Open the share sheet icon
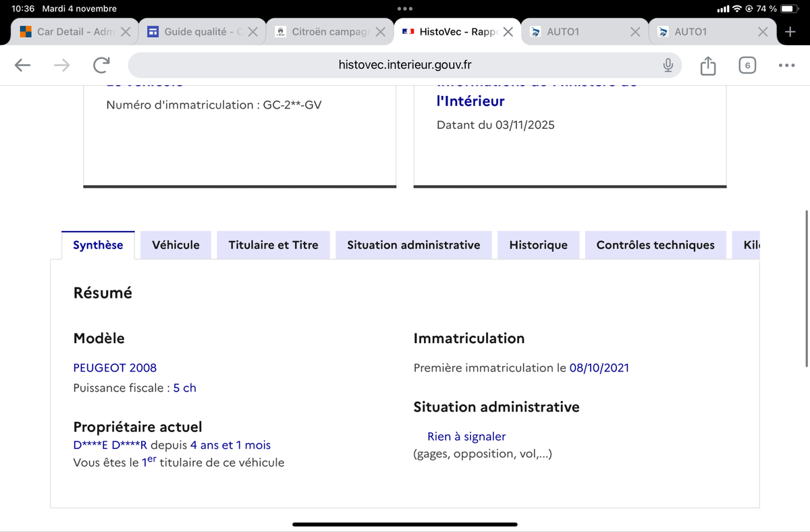Image resolution: width=810 pixels, height=532 pixels. coord(707,65)
